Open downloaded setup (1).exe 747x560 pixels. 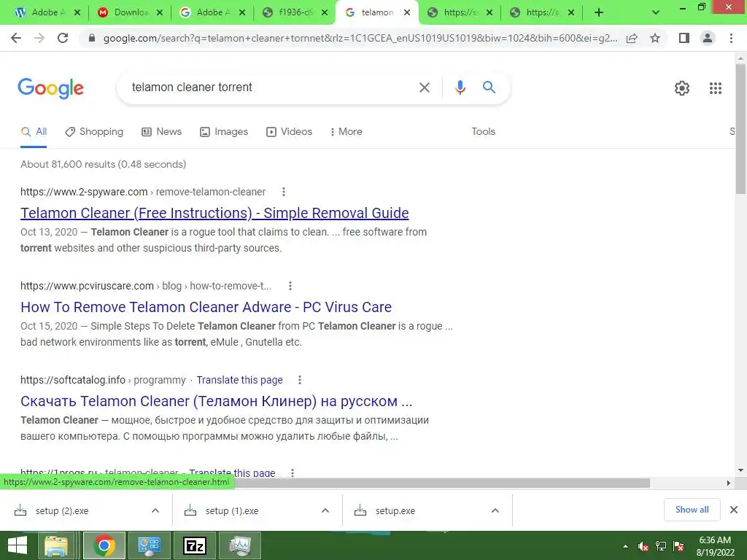tap(232, 511)
